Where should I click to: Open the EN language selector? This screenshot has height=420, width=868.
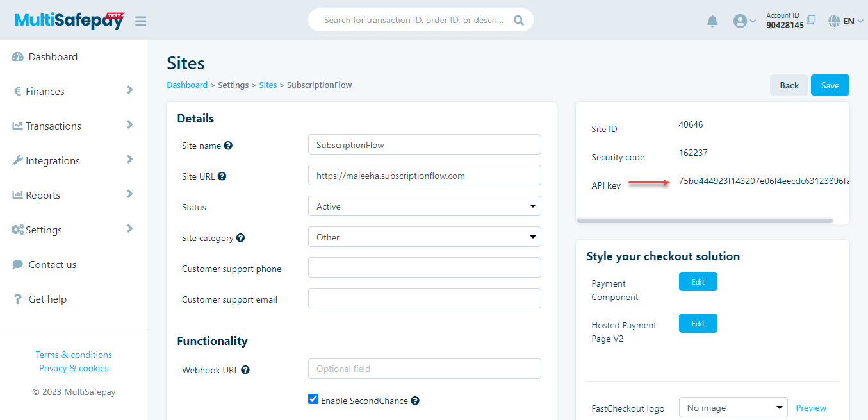coord(846,21)
